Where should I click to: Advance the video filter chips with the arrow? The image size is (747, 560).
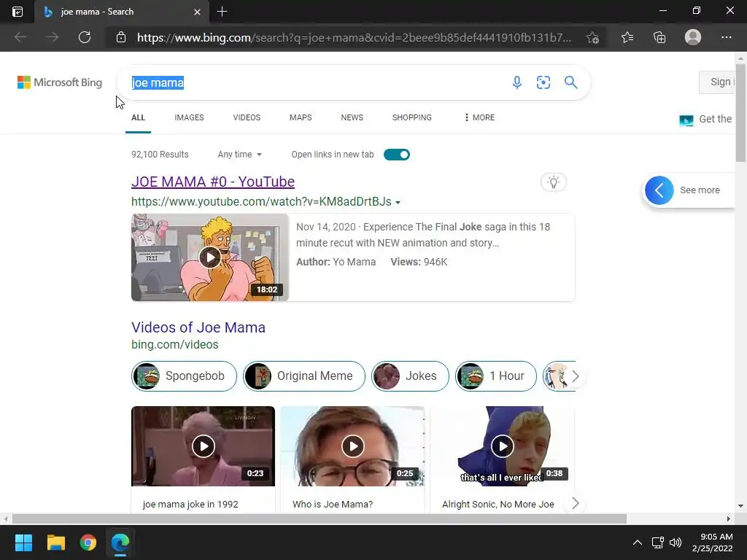click(576, 376)
